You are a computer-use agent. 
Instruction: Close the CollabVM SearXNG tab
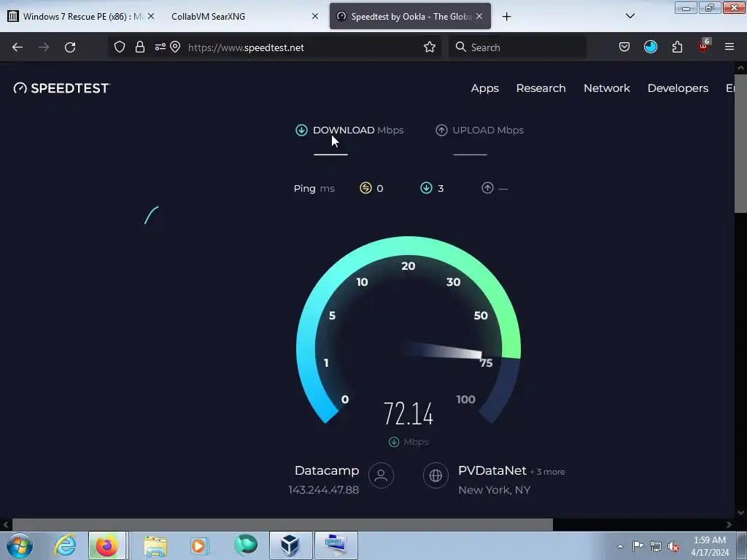click(x=315, y=16)
